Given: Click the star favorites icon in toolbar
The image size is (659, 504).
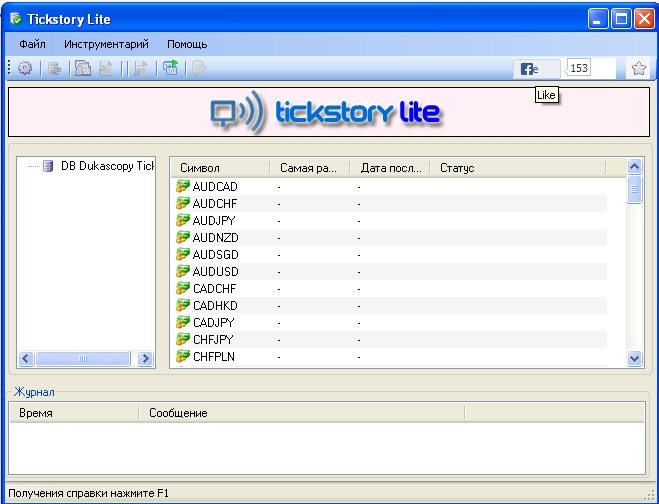Looking at the screenshot, I should tap(638, 68).
